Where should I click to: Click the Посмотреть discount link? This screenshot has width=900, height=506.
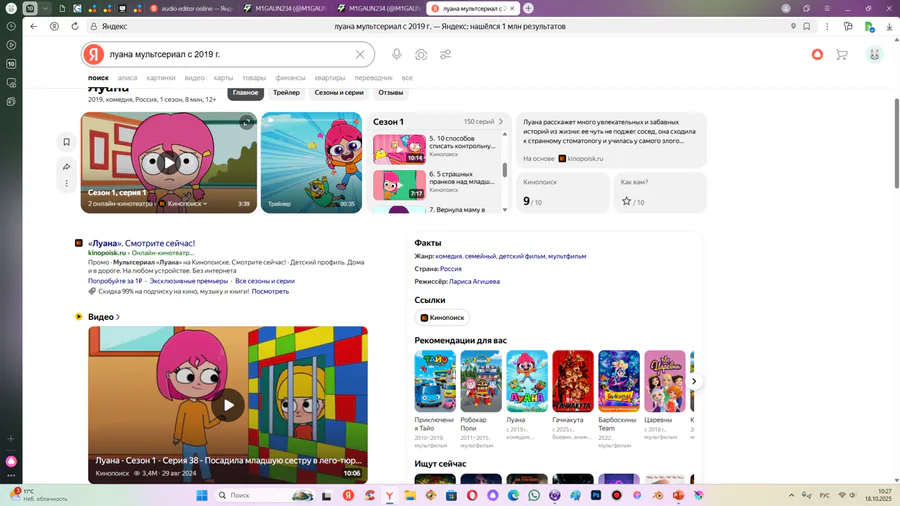coord(270,291)
